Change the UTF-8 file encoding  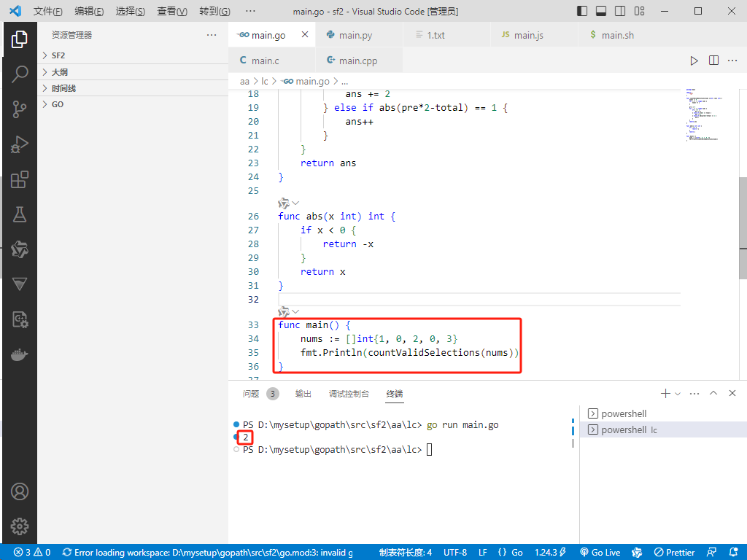click(455, 553)
